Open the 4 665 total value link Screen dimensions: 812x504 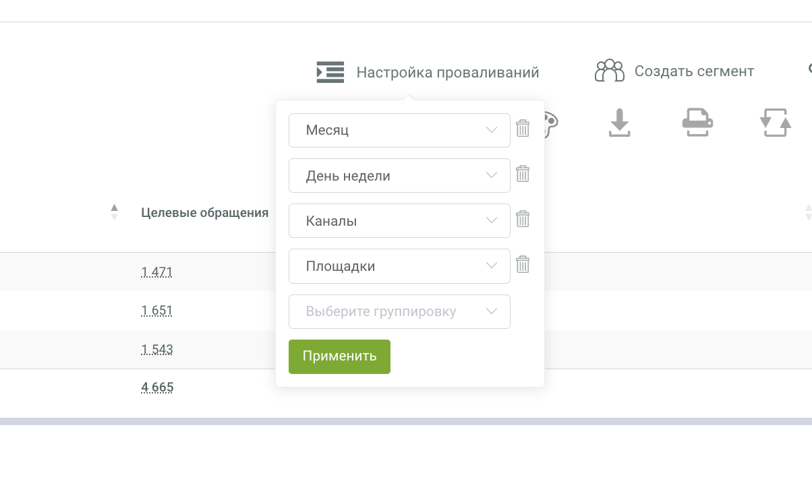coord(157,387)
